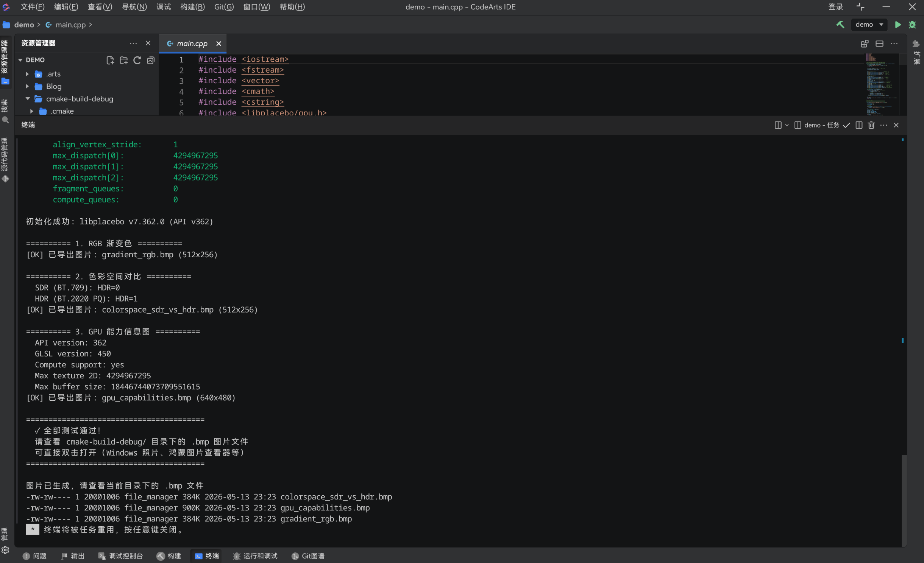Screen dimensions: 924x563
Task: Open the terminal launch profile dropdown chevron
Action: point(787,125)
